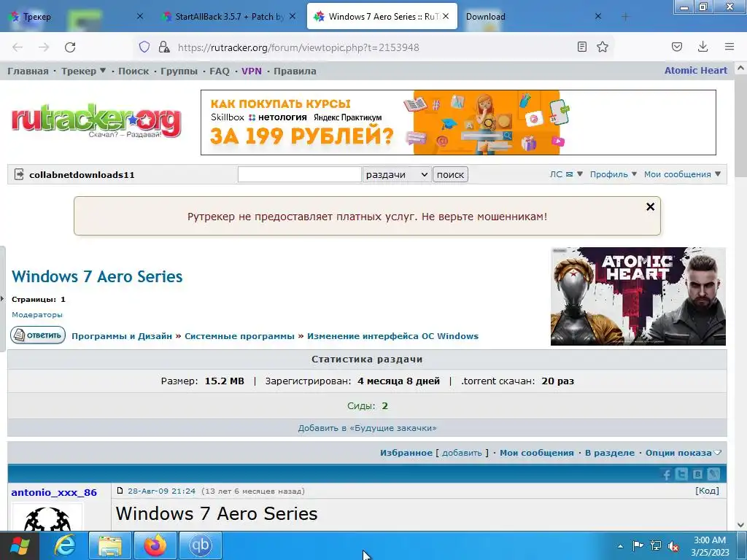The image size is (747, 560).
Task: Show hidden system tray icons
Action: 620,546
